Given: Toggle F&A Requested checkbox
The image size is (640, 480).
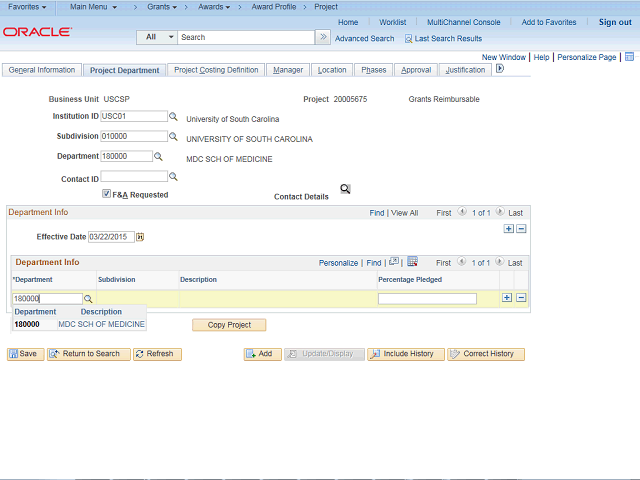Looking at the screenshot, I should point(107,193).
